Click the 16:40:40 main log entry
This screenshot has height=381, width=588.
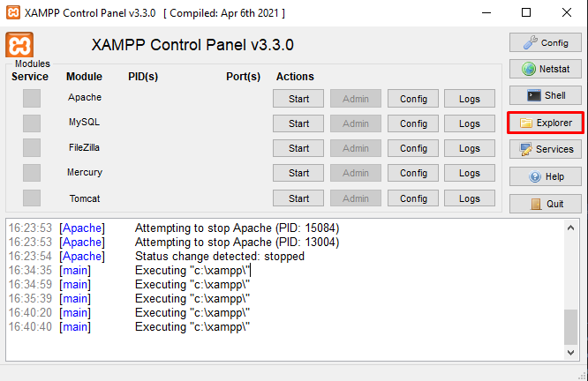130,326
